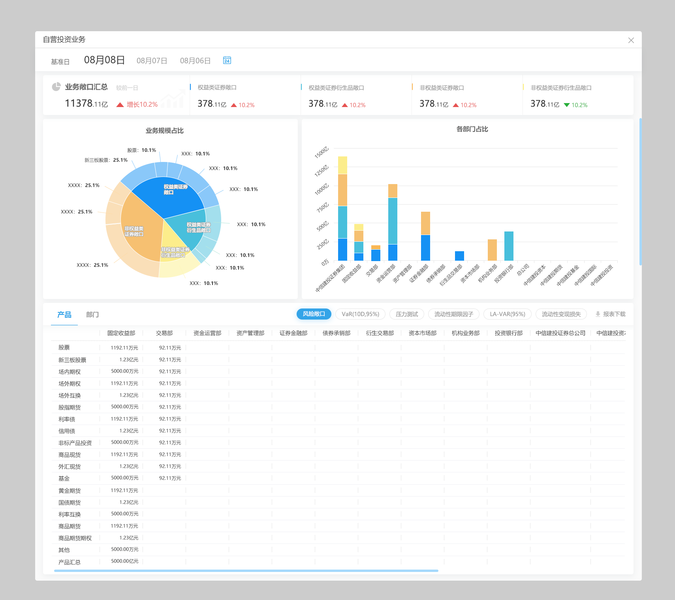675x600 pixels.
Task: Click the 衍生交易部 column header
Action: pos(380,333)
